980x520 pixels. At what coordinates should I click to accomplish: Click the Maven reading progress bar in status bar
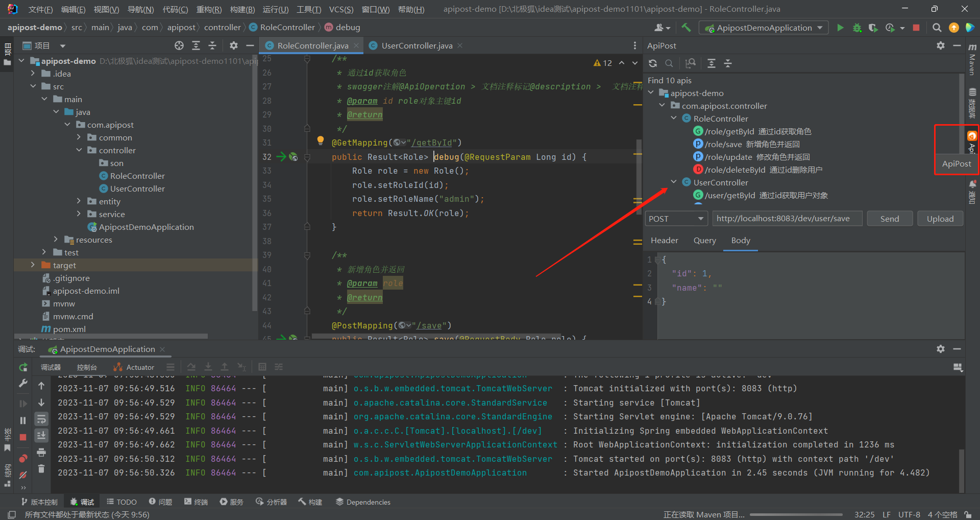pyautogui.click(x=796, y=514)
